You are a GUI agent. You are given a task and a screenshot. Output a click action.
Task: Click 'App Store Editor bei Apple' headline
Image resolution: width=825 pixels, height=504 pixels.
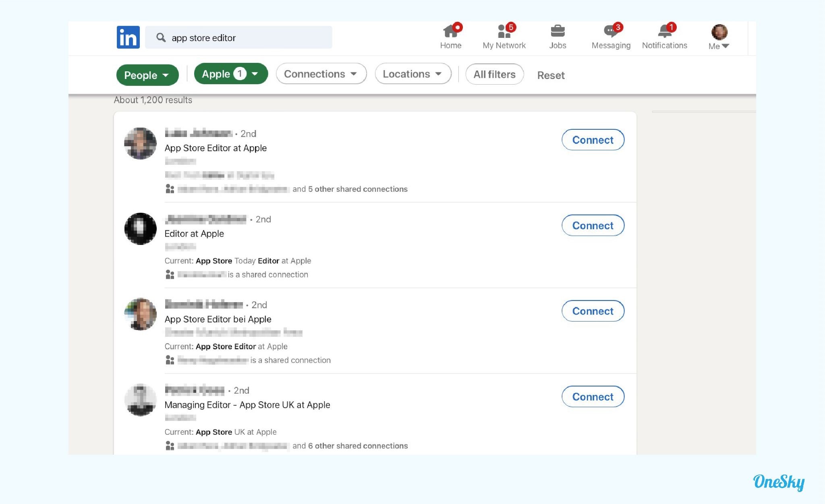[x=218, y=319]
